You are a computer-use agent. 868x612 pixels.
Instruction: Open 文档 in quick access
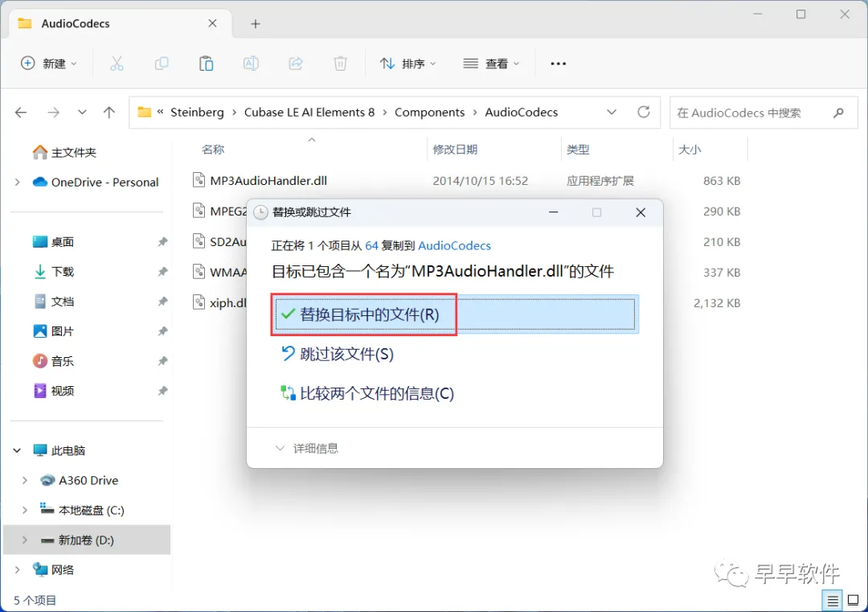click(x=53, y=302)
